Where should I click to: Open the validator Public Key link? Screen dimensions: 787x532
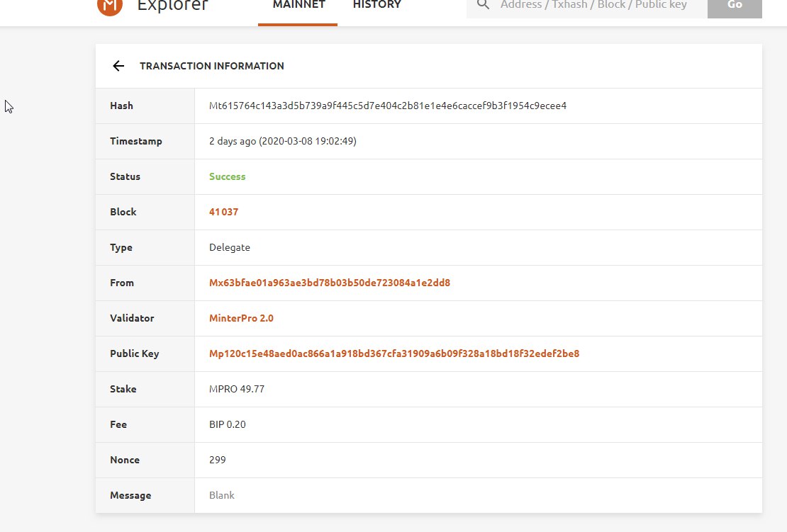[x=393, y=353]
